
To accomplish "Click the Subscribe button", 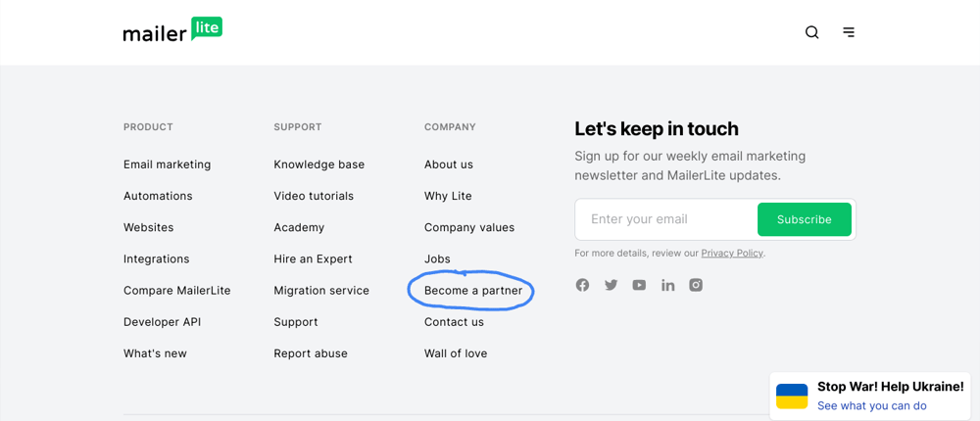I will point(805,219).
